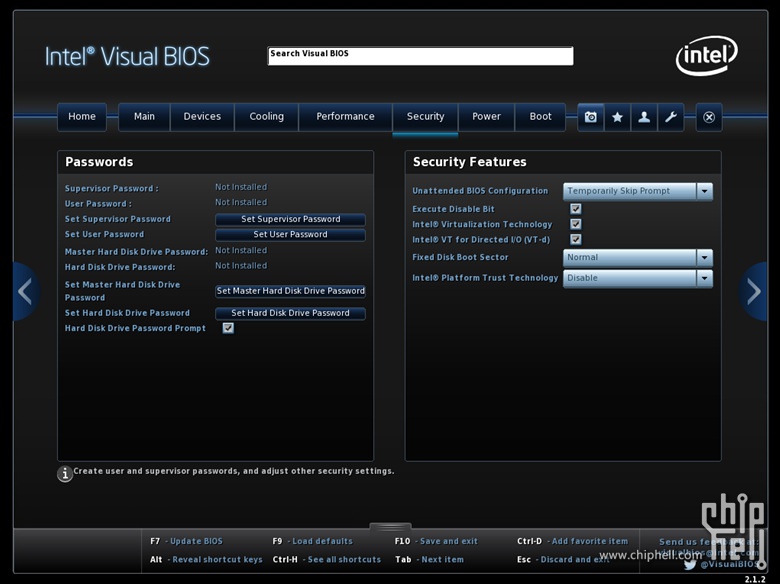The image size is (780, 584).
Task: Open the Boot tab
Action: pos(540,116)
